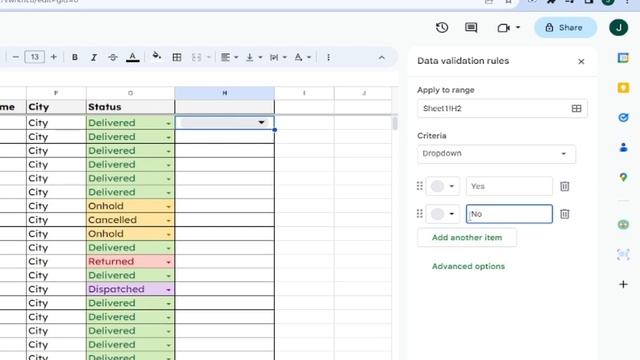
Task: Expand the camera meeting dropdown arrow
Action: [518, 28]
